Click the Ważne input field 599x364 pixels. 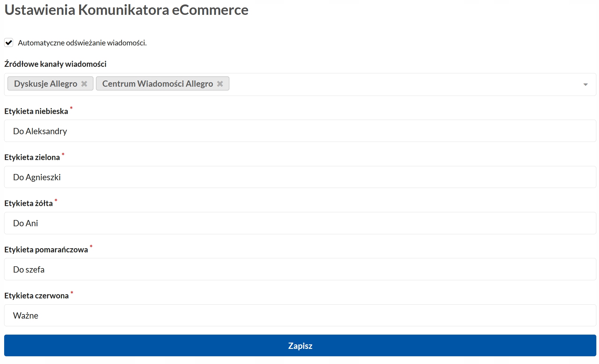(x=300, y=315)
